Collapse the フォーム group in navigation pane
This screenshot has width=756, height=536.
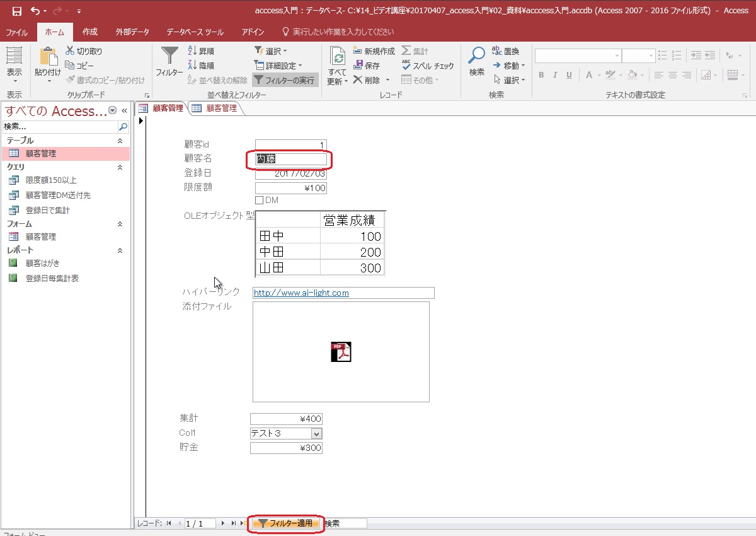[x=120, y=224]
